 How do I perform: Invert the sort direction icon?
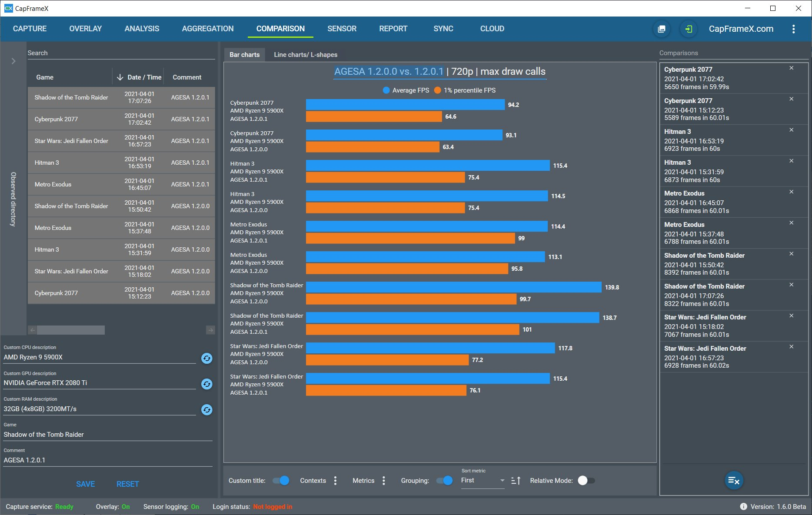point(516,481)
